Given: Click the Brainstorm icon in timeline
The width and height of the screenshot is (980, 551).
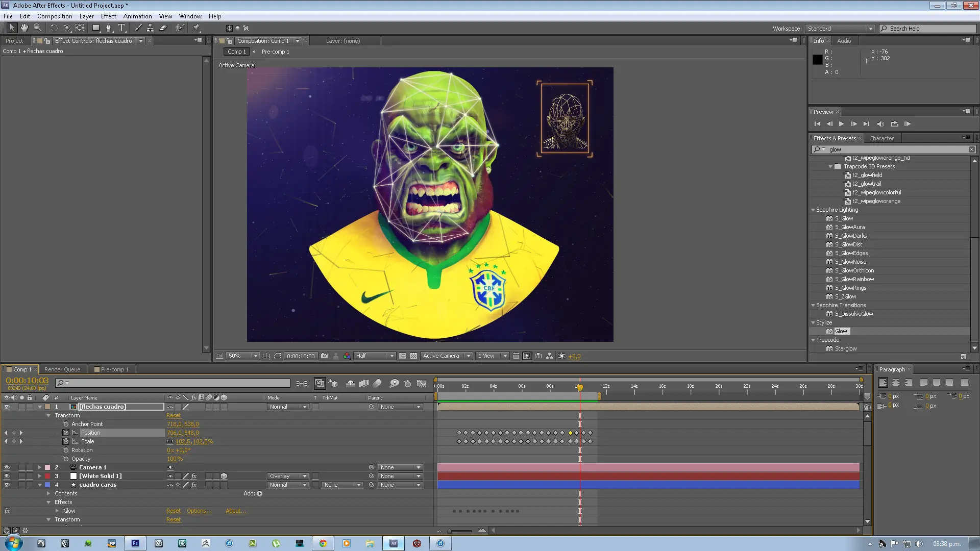Looking at the screenshot, I should tap(394, 383).
